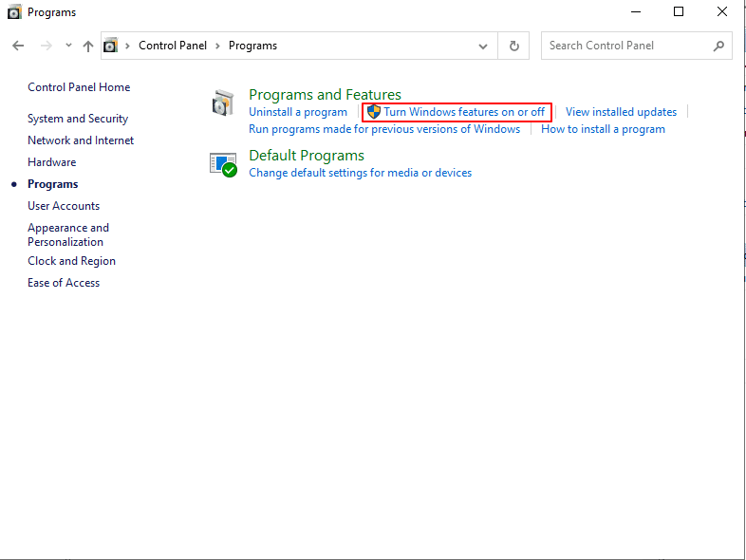The width and height of the screenshot is (746, 560).
Task: Change default settings for media or devices
Action: click(360, 173)
